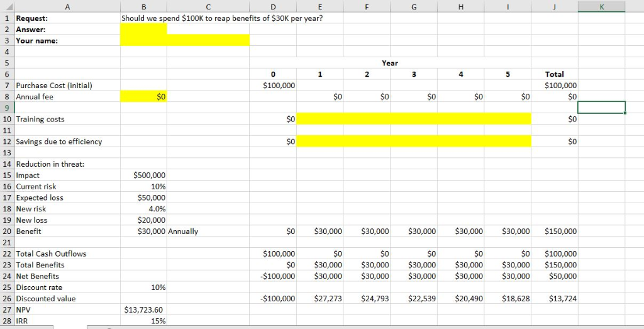644x329 pixels.
Task: Click Net Benefits total $50,000 cell
Action: [x=555, y=276]
